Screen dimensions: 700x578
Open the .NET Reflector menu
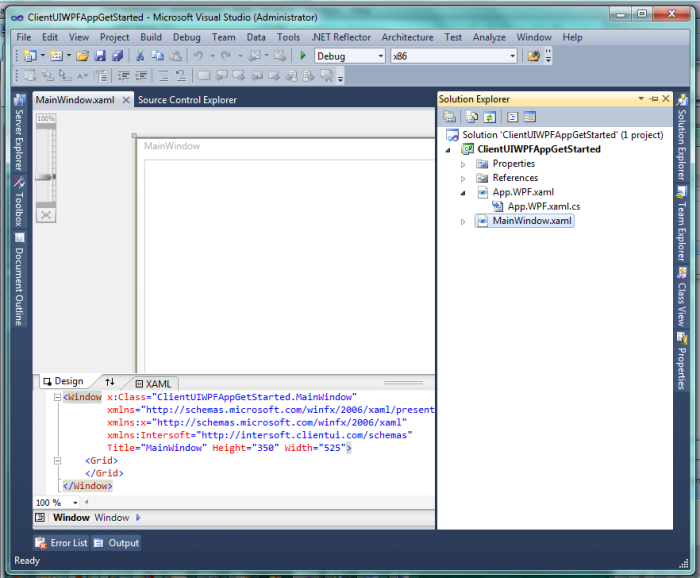point(341,37)
